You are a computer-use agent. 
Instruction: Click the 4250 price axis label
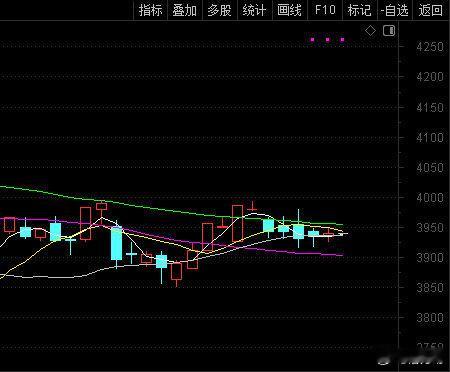(430, 47)
